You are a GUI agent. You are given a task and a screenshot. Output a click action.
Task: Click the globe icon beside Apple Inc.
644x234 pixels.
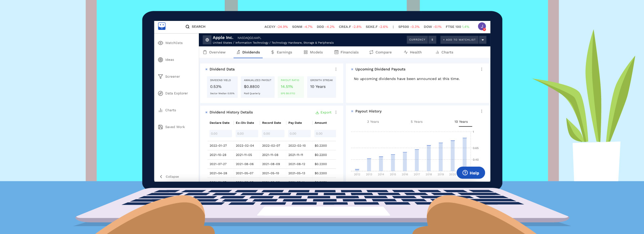click(207, 40)
